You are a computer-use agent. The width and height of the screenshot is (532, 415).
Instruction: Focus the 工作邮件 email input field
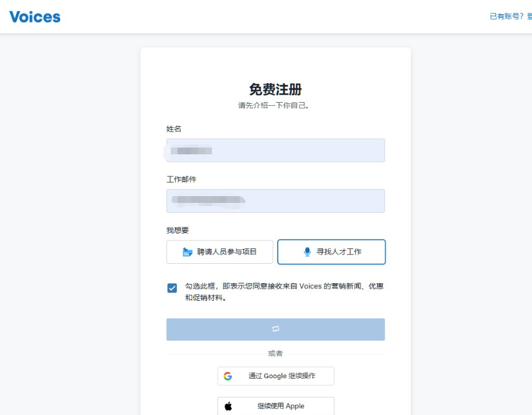[x=275, y=200]
